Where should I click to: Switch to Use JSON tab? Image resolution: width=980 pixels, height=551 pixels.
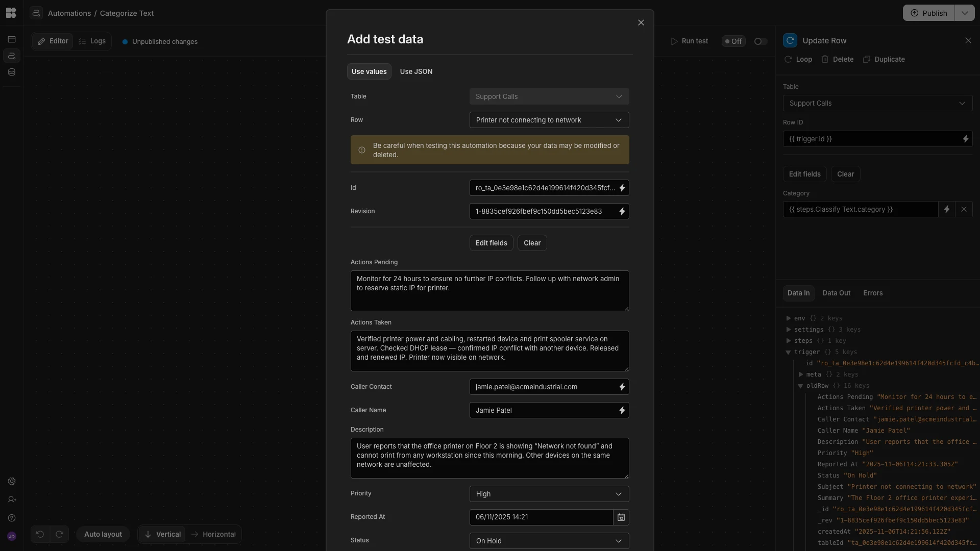[415, 71]
